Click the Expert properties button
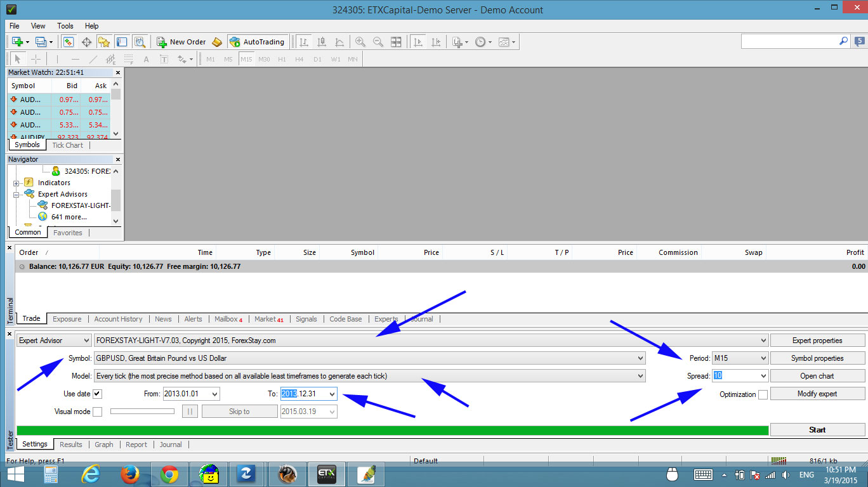The width and height of the screenshot is (868, 487). 817,341
